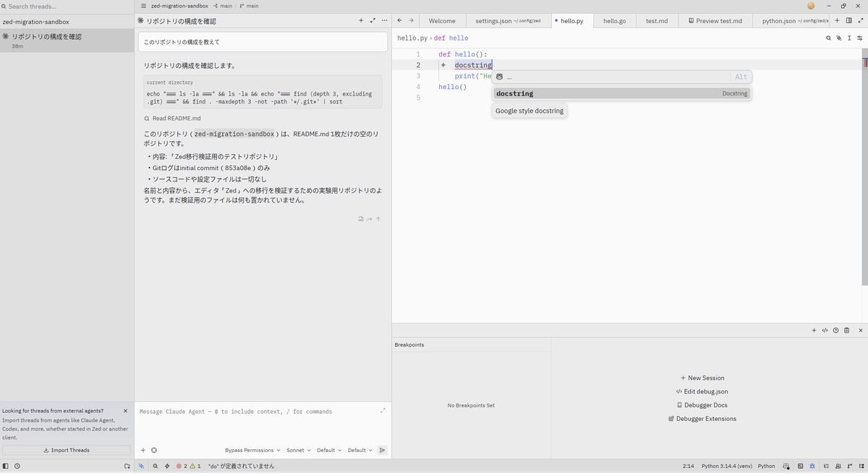Image resolution: width=868 pixels, height=476 pixels.
Task: Open Read README.md tool call
Action: [173, 119]
